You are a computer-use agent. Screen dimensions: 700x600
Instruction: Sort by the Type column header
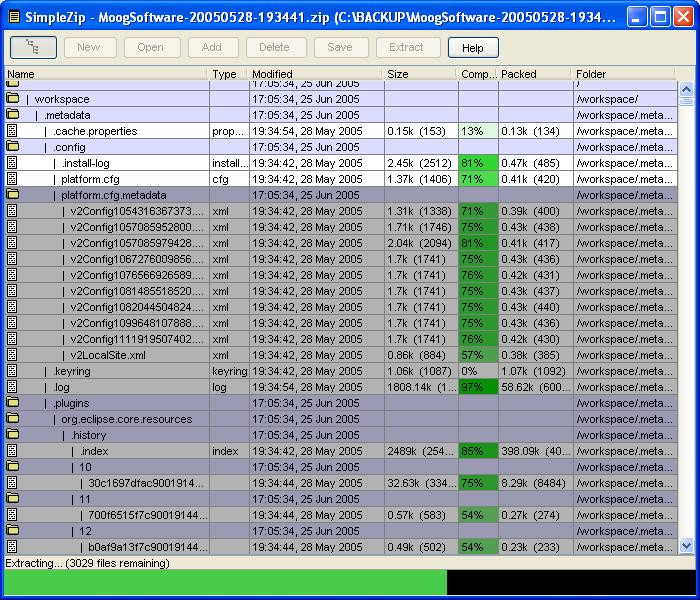pos(229,74)
